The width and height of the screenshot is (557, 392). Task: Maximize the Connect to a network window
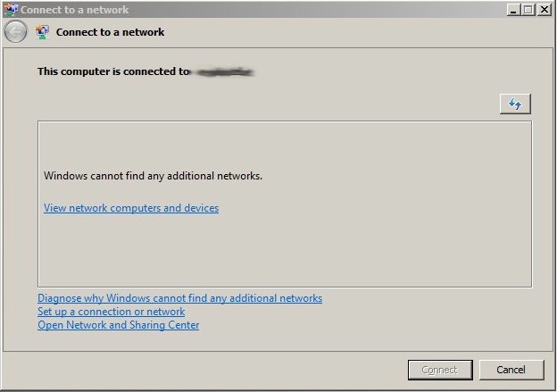click(528, 10)
